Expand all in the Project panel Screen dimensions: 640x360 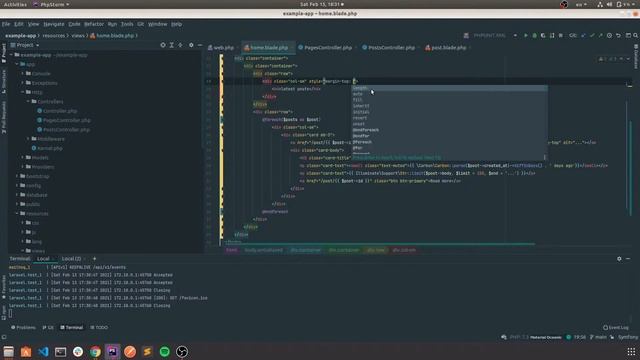pos(172,45)
